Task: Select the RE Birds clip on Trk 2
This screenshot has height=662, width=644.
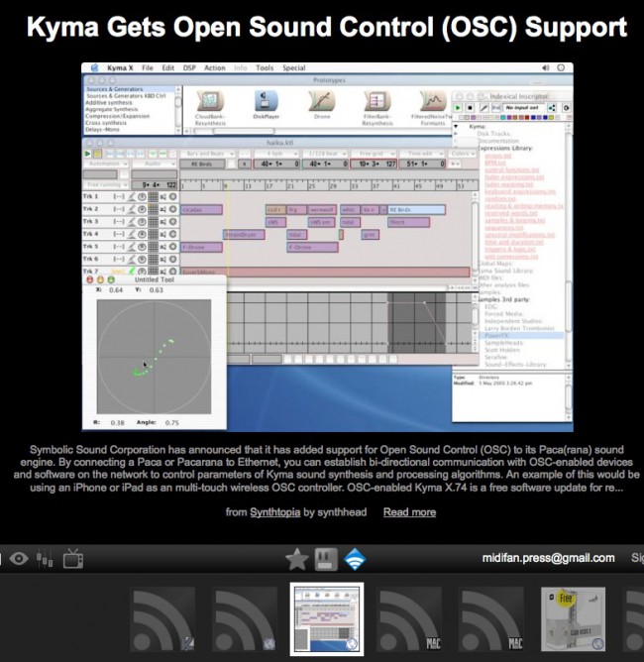Action: pos(416,210)
